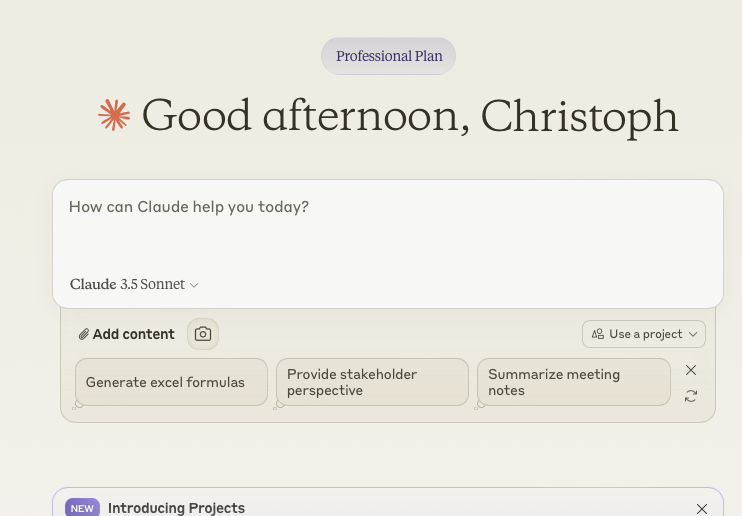Click the NEW badge on Projects banner
This screenshot has width=742, height=516.
[x=82, y=508]
